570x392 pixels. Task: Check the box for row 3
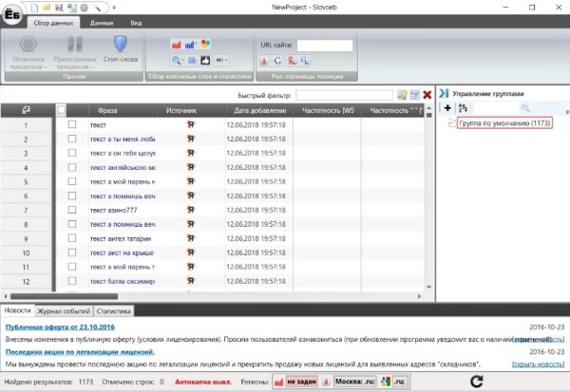tap(72, 153)
